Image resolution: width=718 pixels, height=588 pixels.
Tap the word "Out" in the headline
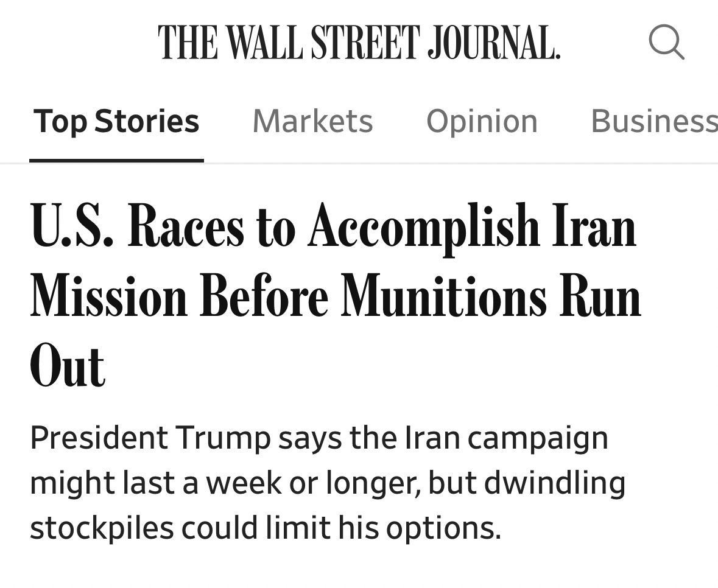[x=67, y=366]
